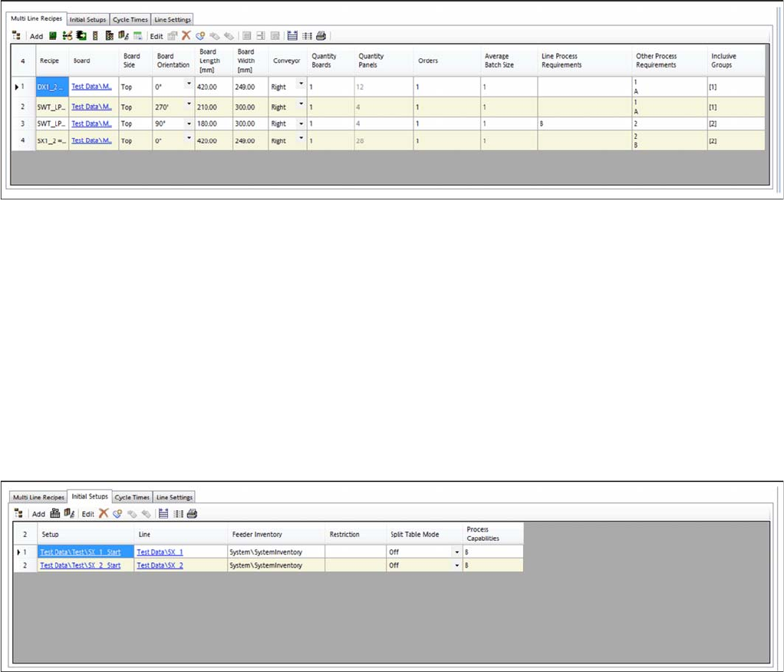Open Board Orientation dropdown for the 270° row
This screenshot has width=784, height=672.
point(189,104)
